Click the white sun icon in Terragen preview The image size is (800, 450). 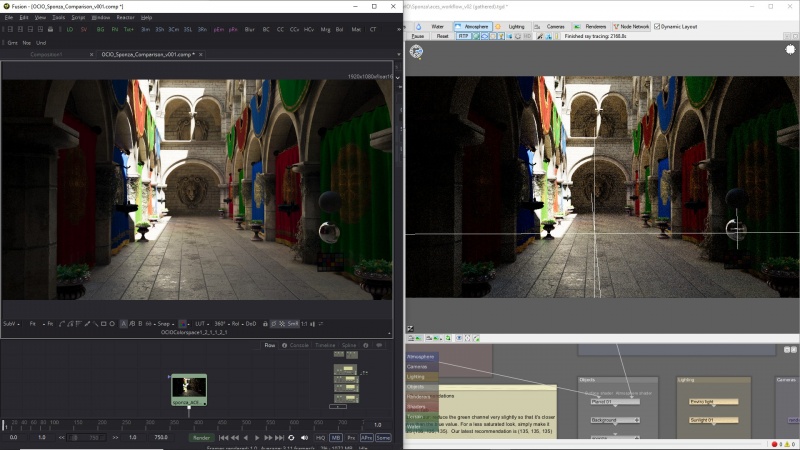click(x=790, y=49)
